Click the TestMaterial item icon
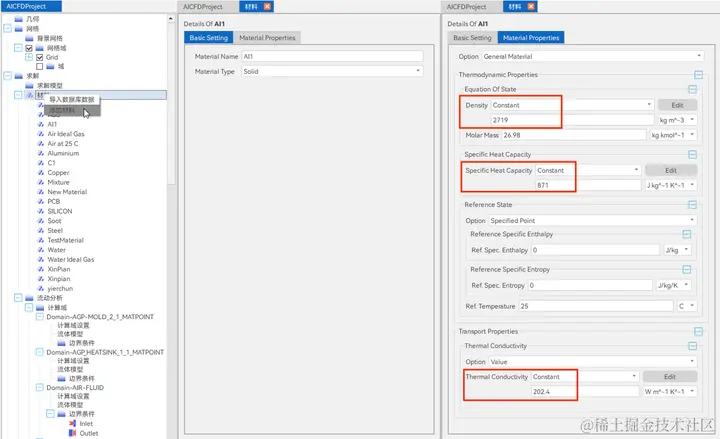This screenshot has height=439, width=720. [40, 240]
